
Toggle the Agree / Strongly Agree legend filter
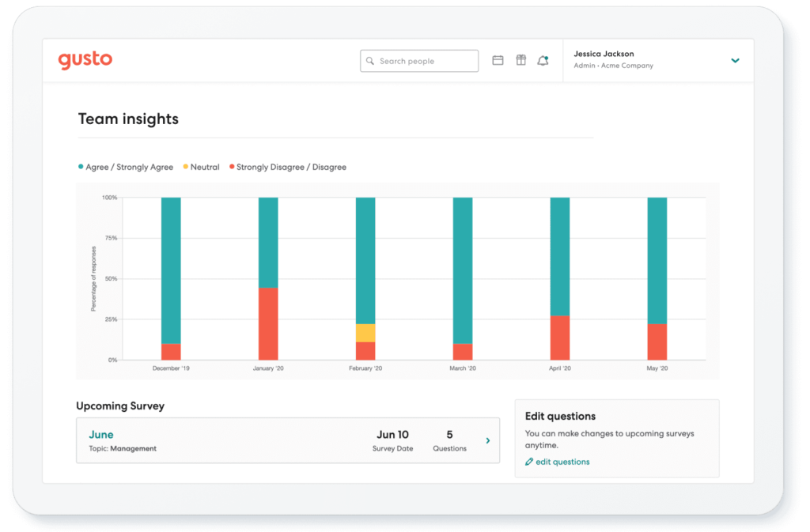point(125,167)
